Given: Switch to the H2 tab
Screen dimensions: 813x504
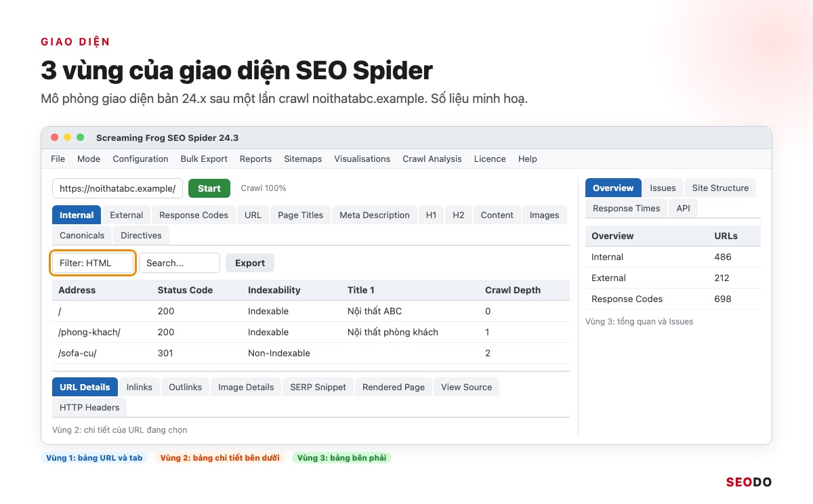Looking at the screenshot, I should point(459,215).
